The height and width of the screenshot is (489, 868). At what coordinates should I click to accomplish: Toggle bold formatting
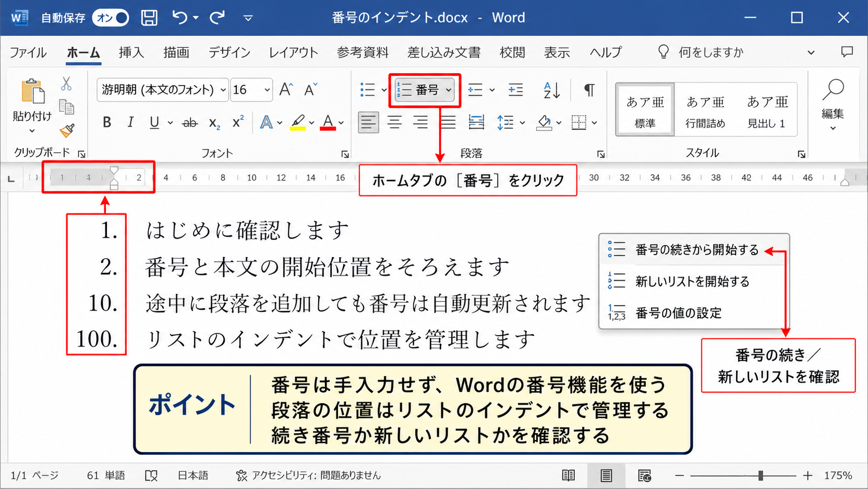107,123
